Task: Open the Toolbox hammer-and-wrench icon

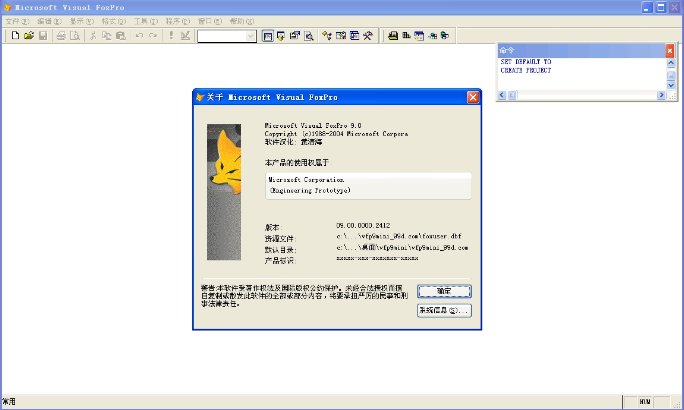Action: 368,36
